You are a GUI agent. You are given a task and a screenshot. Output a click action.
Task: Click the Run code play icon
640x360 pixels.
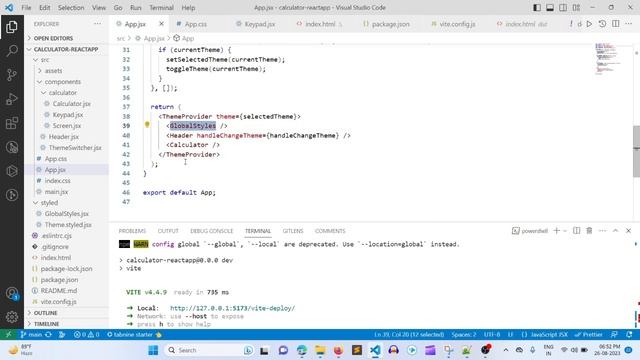coord(589,24)
